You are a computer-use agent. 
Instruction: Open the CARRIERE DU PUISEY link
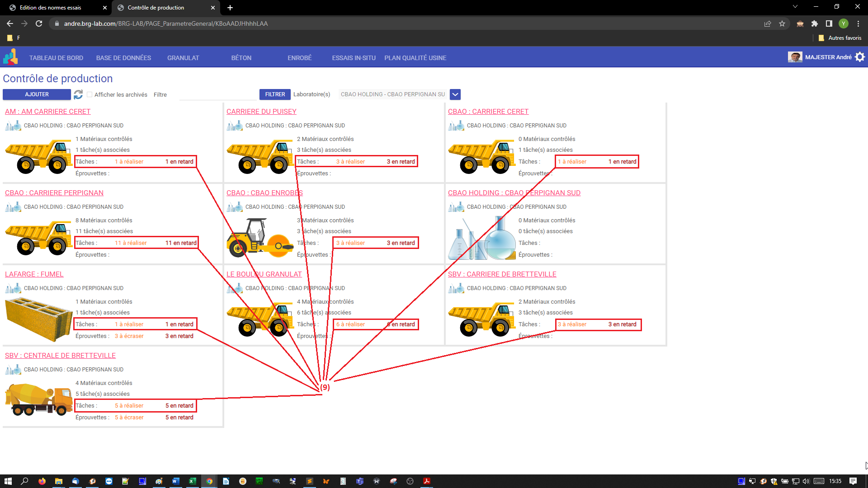[261, 112]
